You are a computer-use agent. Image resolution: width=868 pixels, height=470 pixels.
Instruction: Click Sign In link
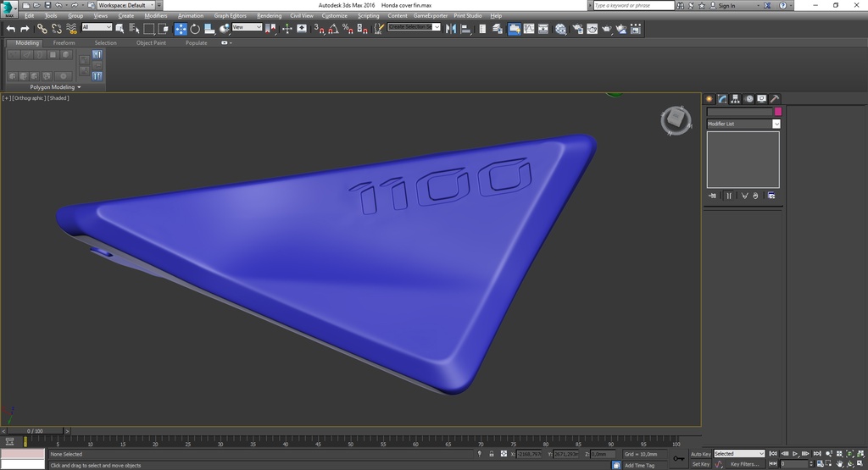(x=726, y=6)
